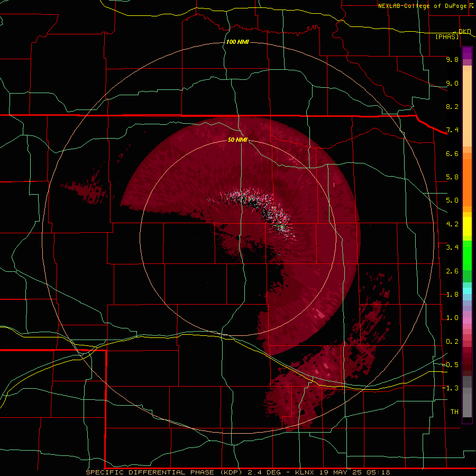476x476 pixels.
Task: Click the 2.6 scale value
Action: (x=452, y=271)
